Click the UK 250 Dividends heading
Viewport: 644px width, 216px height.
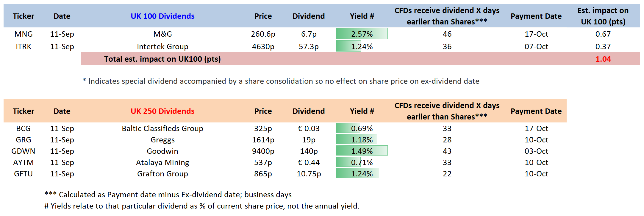(162, 111)
